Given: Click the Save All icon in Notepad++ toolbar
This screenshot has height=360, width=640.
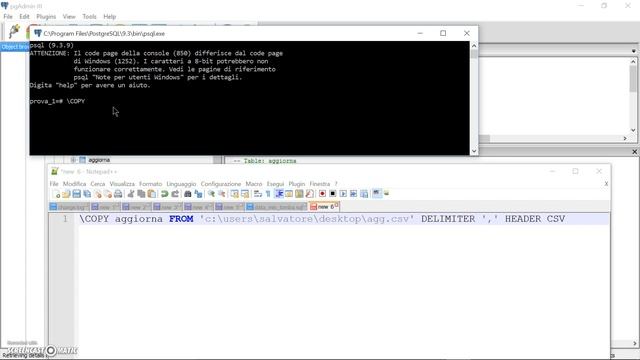Looking at the screenshot, I should (87, 194).
